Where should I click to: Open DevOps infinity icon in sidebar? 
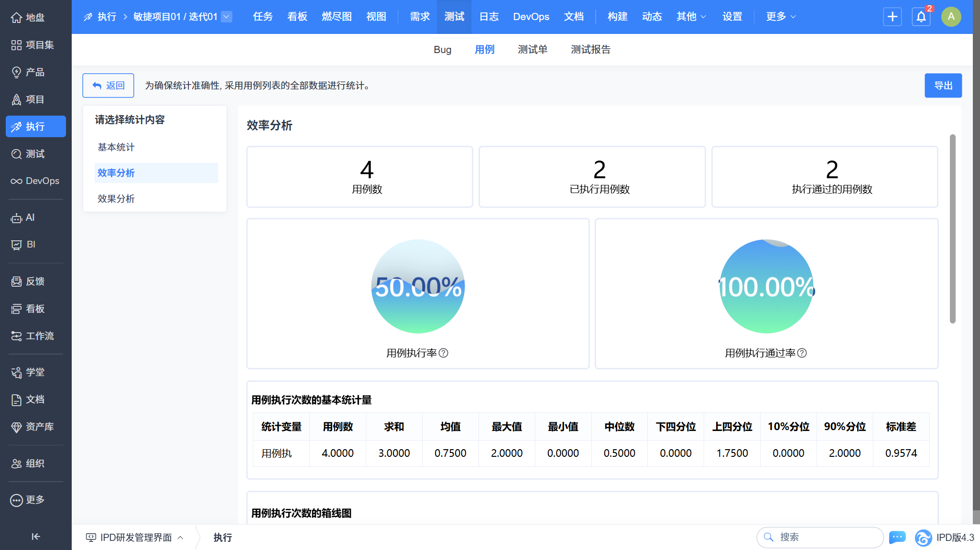click(x=17, y=181)
